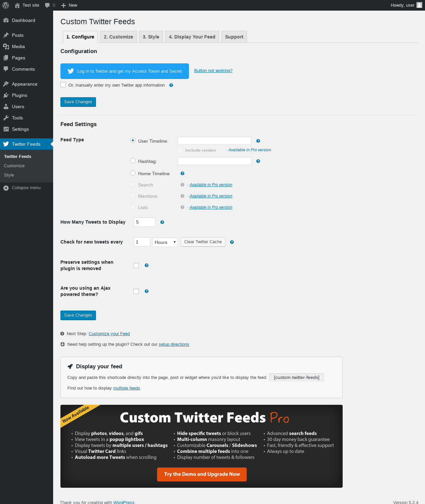Screen dimensions: 425x504
Task: Click the Appearance paintbrush icon
Action: coord(6,84)
